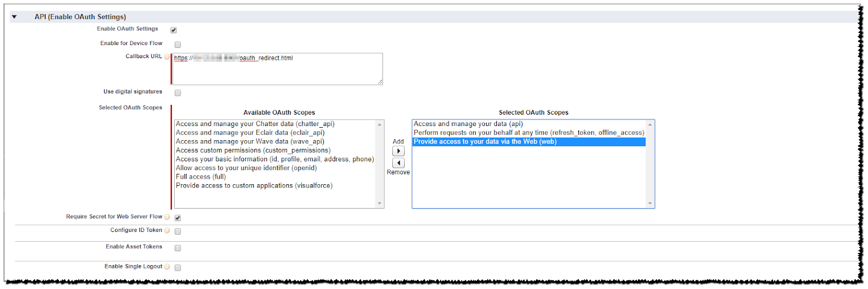Screen dimensions: 868x289
Task: Collapse the API (Enable OAuth Settings) section
Action: pyautogui.click(x=14, y=17)
